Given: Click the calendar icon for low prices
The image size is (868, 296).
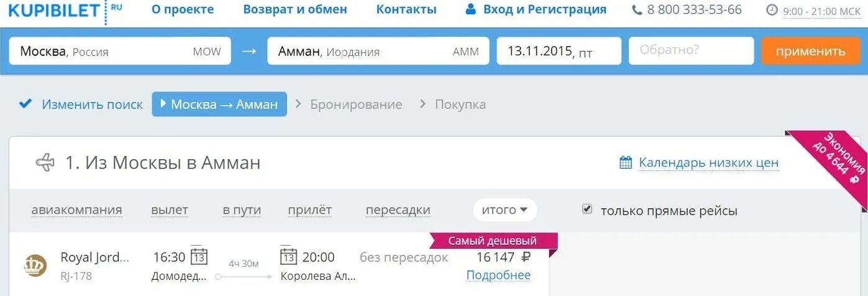Looking at the screenshot, I should tap(626, 163).
